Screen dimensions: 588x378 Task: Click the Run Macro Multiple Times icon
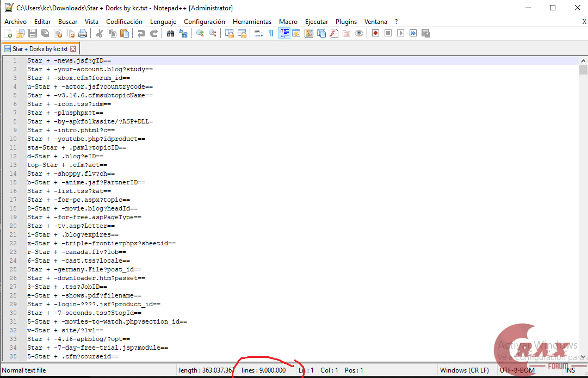(x=413, y=33)
